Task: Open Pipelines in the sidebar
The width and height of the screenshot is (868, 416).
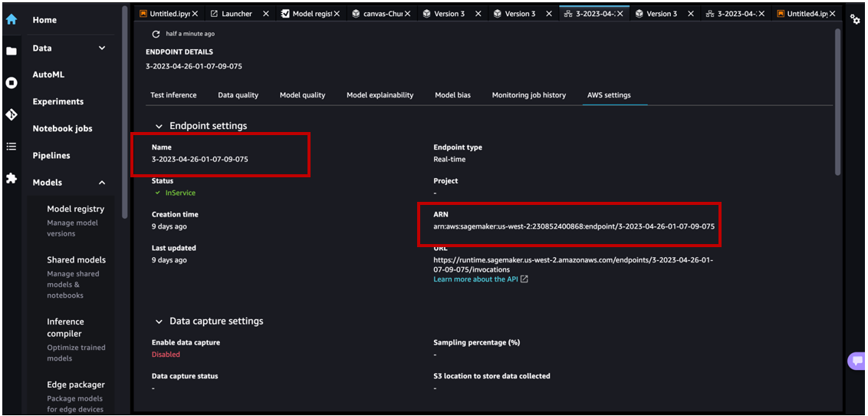Action: 51,156
